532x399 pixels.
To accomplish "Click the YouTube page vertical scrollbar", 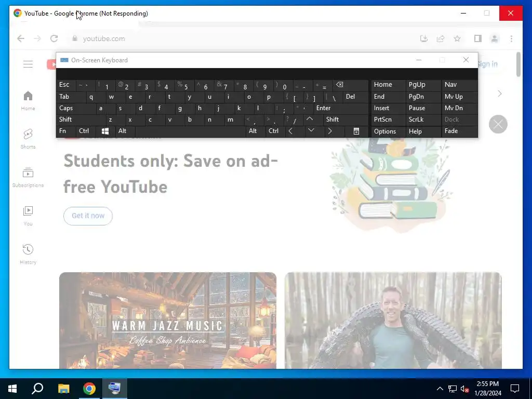I will (x=518, y=64).
